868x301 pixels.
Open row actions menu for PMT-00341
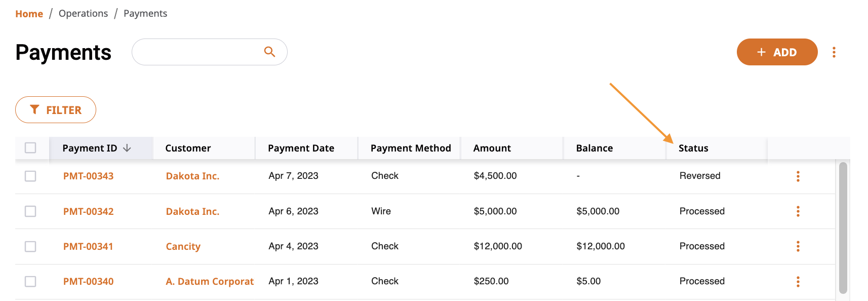tap(798, 246)
